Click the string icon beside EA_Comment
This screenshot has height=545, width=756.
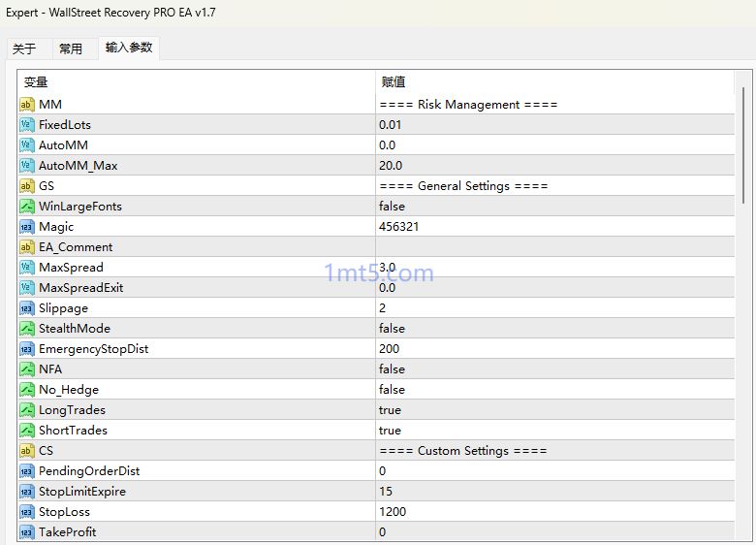(x=27, y=247)
